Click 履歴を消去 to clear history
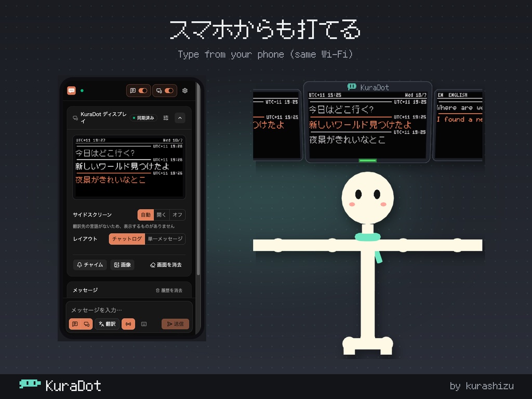The image size is (532, 399). pyautogui.click(x=169, y=290)
